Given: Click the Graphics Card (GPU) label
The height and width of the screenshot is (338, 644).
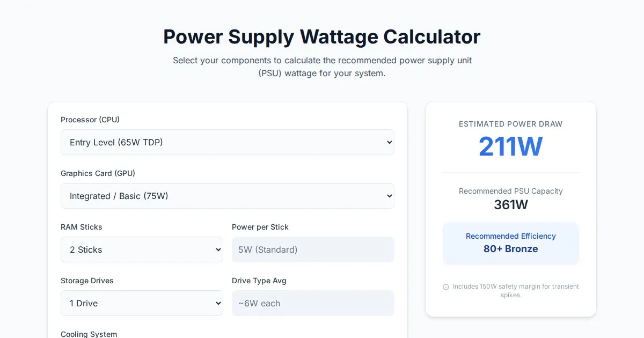Looking at the screenshot, I should pos(98,173).
